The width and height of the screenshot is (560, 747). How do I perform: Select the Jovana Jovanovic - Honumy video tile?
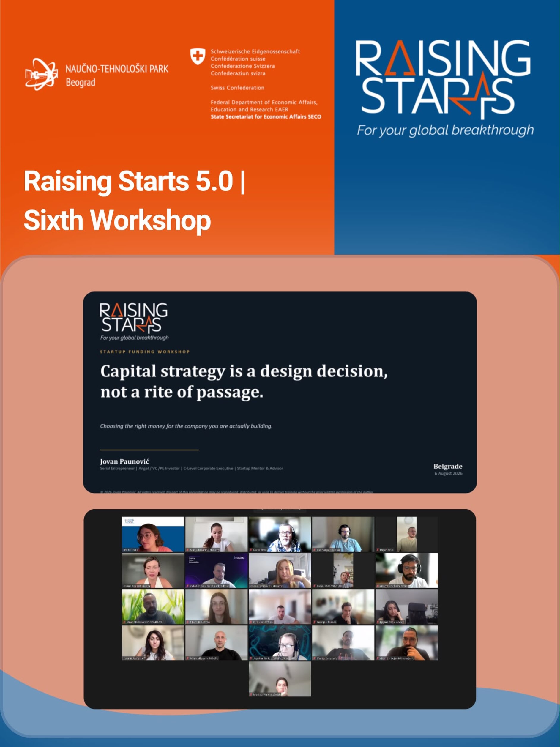pyautogui.click(x=280, y=571)
